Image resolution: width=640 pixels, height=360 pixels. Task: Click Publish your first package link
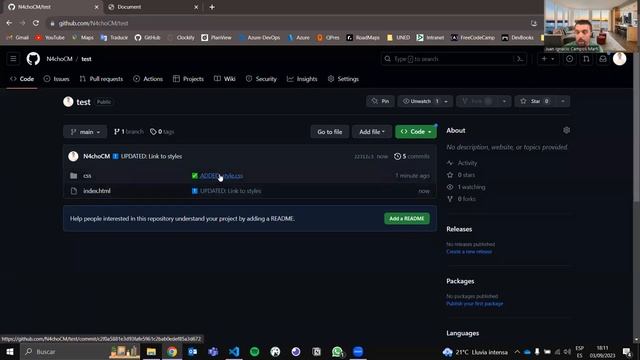pos(474,304)
